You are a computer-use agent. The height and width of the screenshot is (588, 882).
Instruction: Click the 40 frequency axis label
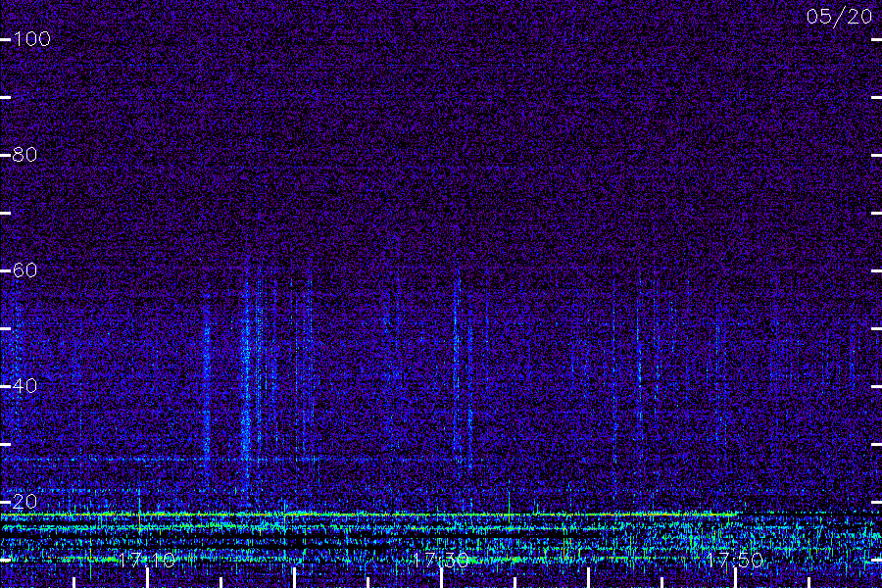click(24, 386)
